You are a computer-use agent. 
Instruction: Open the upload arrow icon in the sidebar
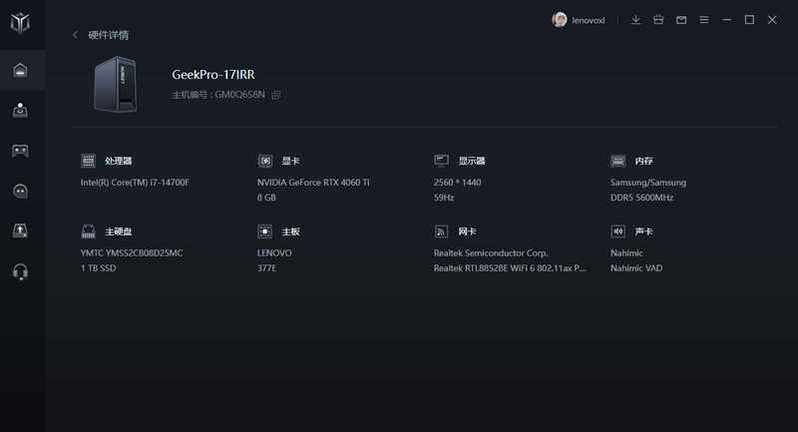click(20, 231)
